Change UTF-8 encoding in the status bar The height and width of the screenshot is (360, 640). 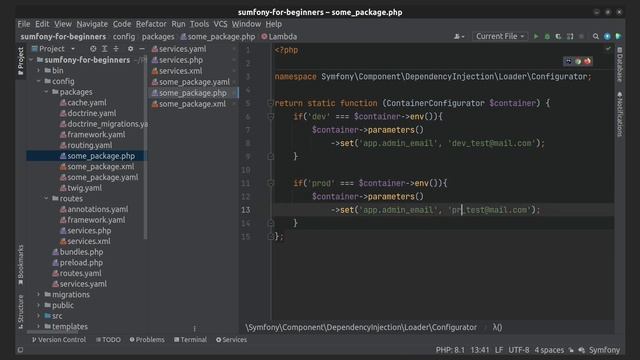click(518, 350)
